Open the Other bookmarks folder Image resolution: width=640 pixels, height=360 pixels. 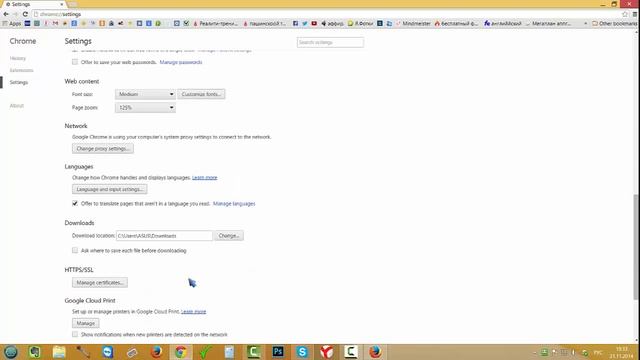[614, 24]
